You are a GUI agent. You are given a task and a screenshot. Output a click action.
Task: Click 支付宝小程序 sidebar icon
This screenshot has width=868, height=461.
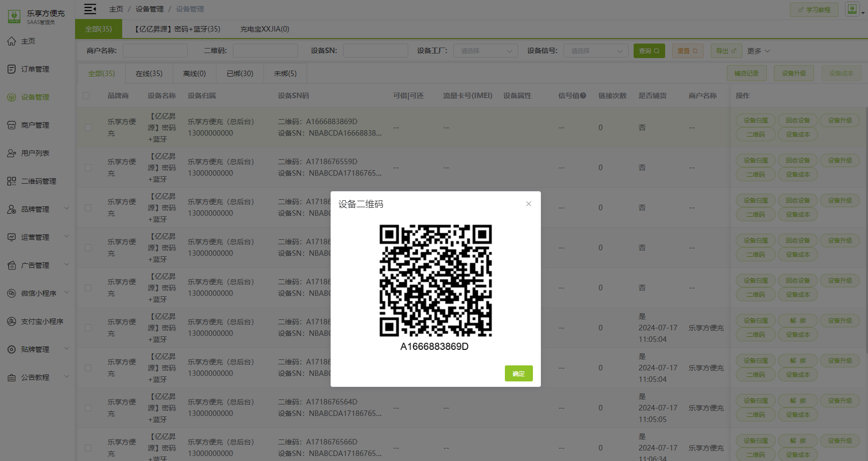pyautogui.click(x=12, y=321)
